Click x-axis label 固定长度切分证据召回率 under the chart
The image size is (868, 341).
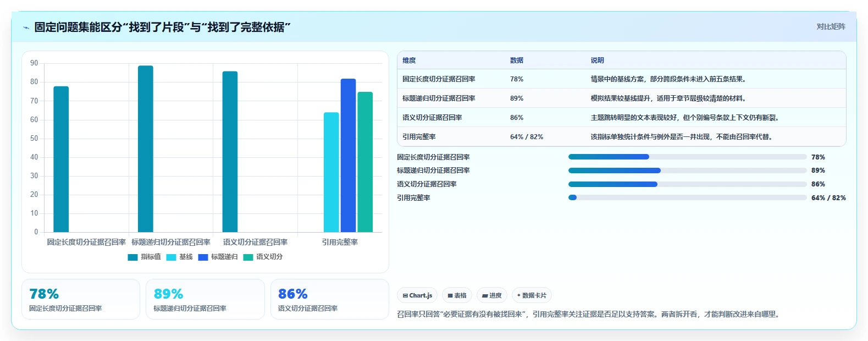[86, 243]
